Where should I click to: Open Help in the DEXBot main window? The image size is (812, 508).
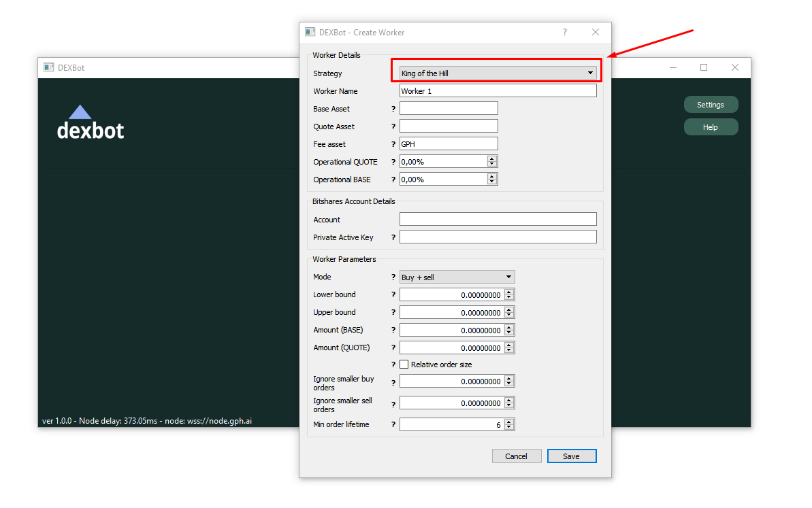click(x=711, y=126)
